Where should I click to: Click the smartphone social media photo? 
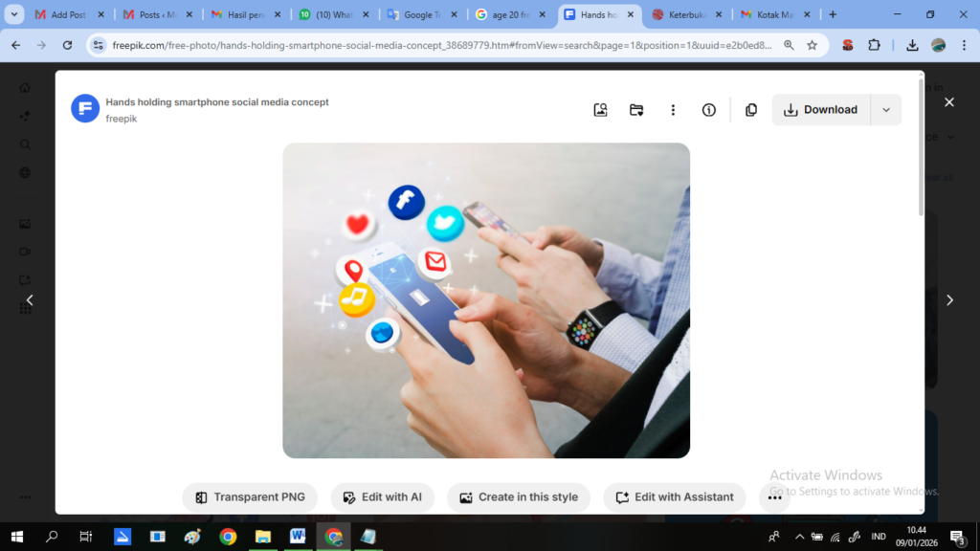(x=486, y=300)
